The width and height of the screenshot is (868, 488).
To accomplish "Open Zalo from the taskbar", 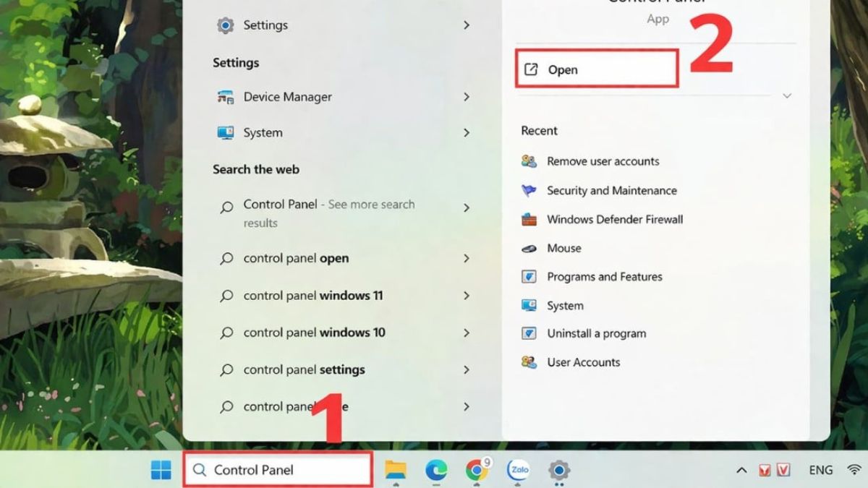I will pyautogui.click(x=520, y=470).
